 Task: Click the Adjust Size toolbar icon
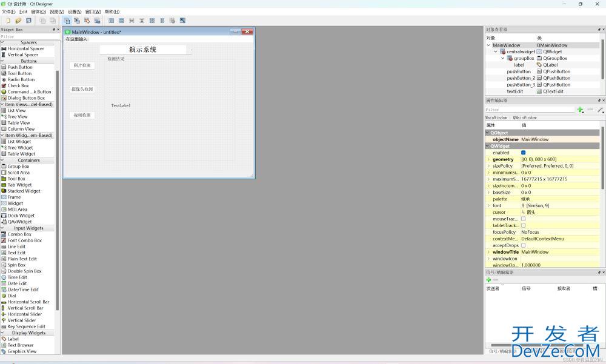(x=182, y=21)
